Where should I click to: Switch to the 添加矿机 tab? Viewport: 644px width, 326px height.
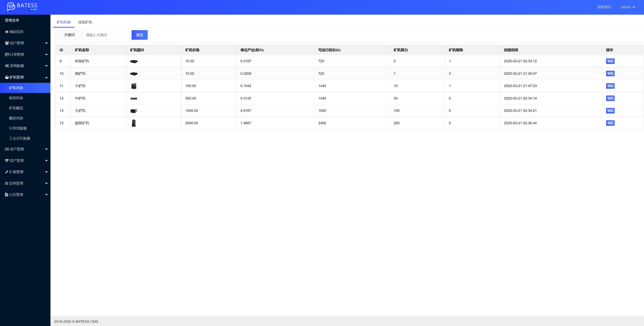coord(85,22)
